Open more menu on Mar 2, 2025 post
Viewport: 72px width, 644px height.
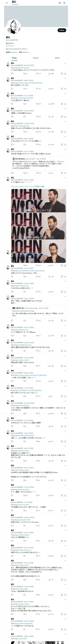(x=65, y=78)
